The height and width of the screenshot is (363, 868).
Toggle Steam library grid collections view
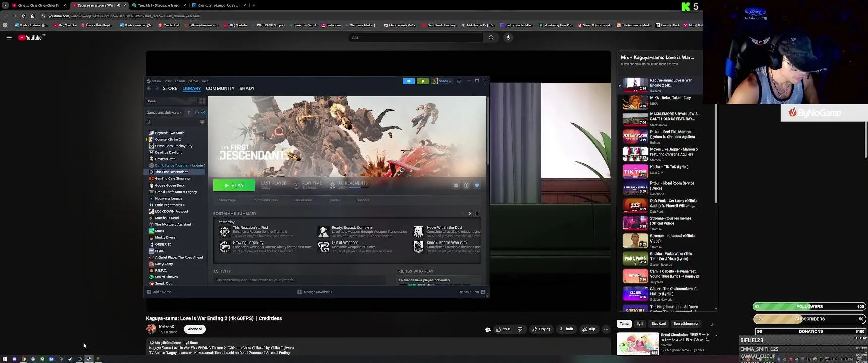(202, 101)
